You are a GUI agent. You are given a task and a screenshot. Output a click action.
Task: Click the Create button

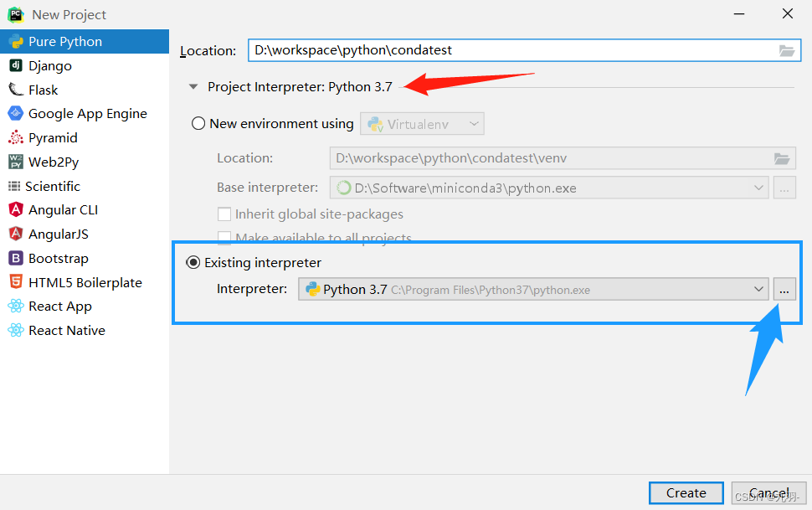click(686, 493)
